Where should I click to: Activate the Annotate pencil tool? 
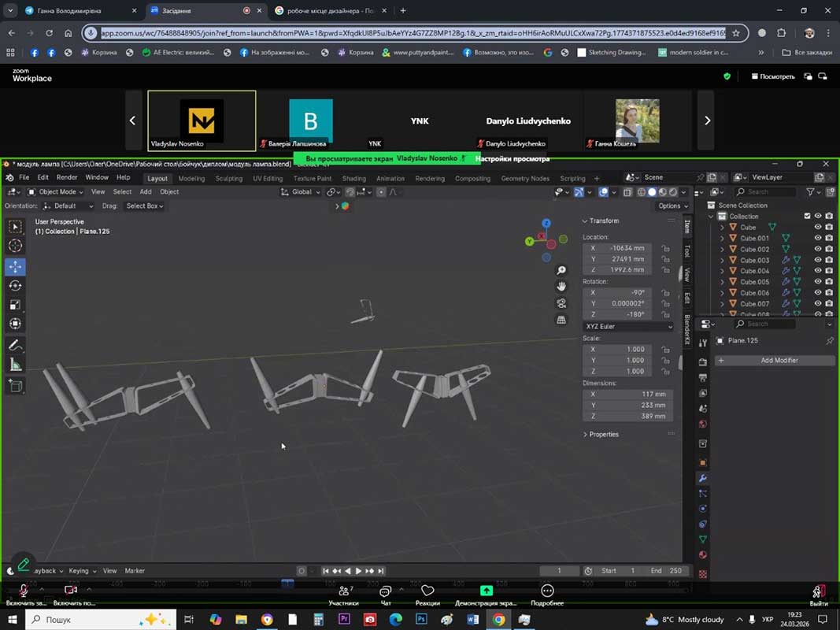(x=15, y=345)
